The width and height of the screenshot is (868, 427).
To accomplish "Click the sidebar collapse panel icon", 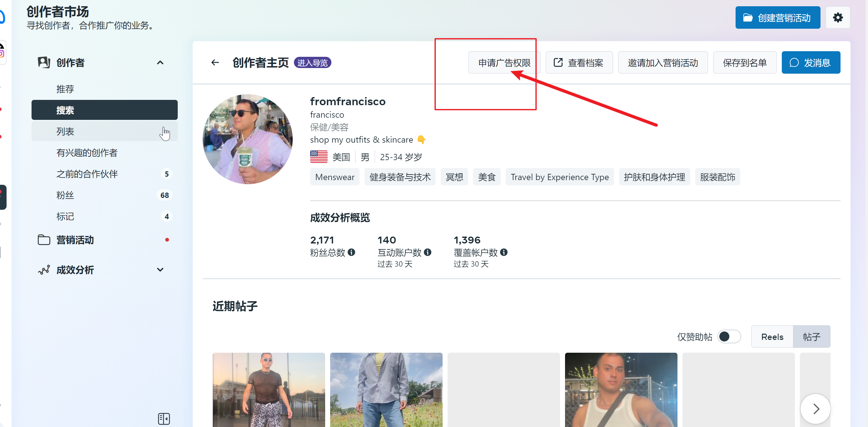I will tap(164, 419).
